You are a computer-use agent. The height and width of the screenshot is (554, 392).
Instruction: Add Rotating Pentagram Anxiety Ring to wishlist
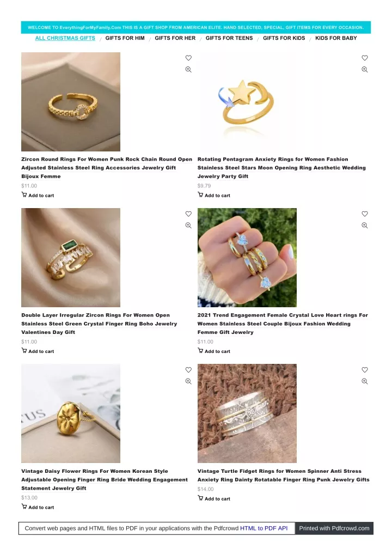coord(365,58)
